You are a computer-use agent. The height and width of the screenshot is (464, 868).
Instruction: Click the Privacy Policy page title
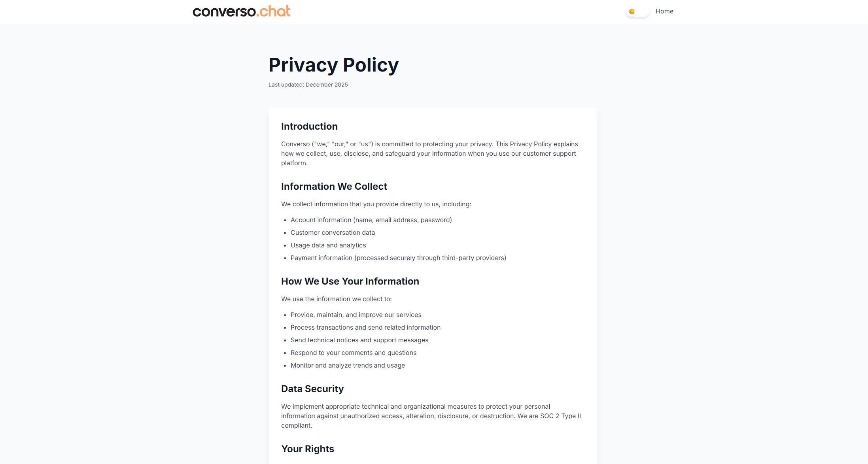[333, 65]
